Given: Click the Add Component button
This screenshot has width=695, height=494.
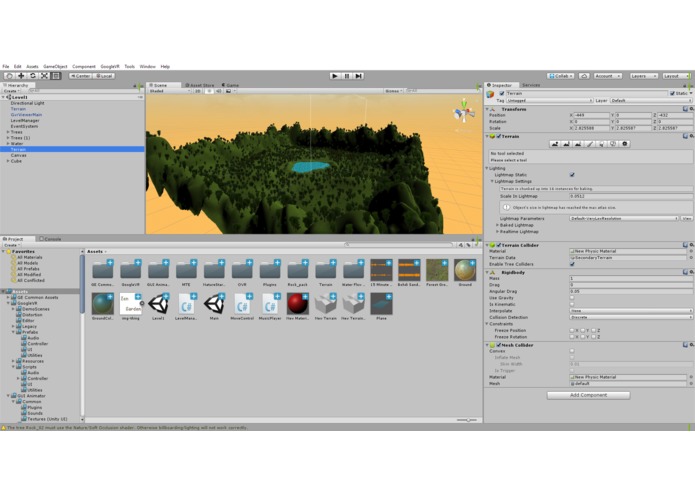Looking at the screenshot, I should pos(588,395).
